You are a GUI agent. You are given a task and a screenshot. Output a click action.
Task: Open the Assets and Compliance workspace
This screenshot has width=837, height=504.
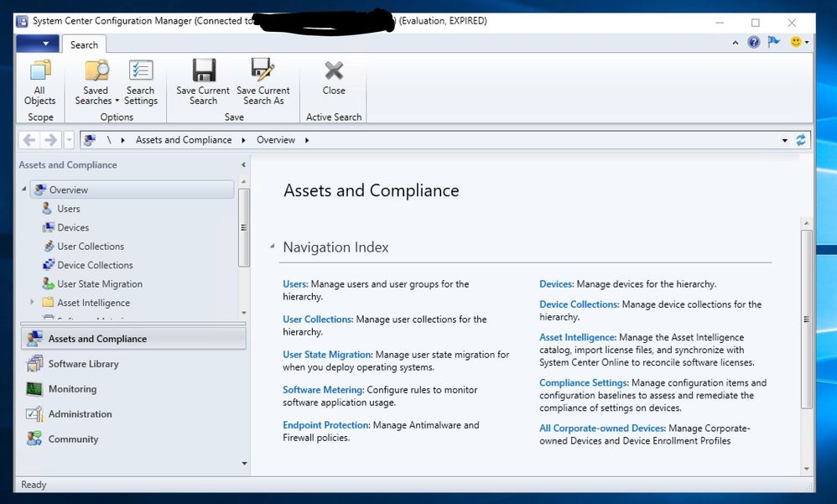pyautogui.click(x=133, y=339)
